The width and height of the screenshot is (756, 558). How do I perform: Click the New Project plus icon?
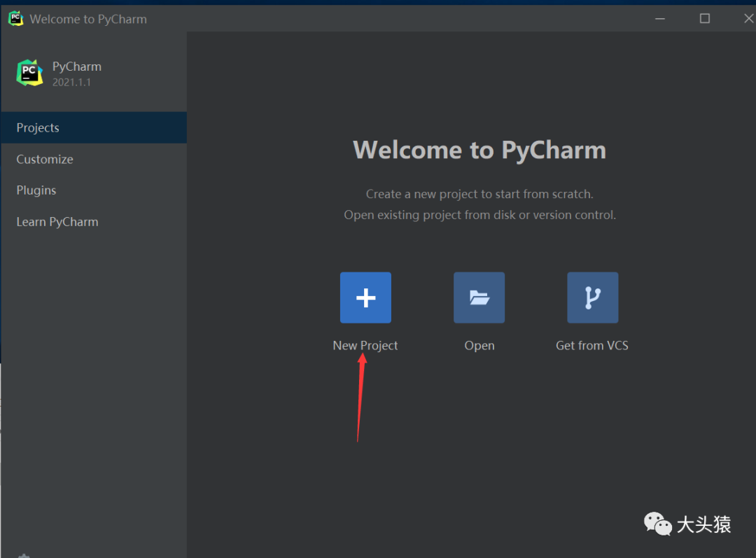coord(365,298)
